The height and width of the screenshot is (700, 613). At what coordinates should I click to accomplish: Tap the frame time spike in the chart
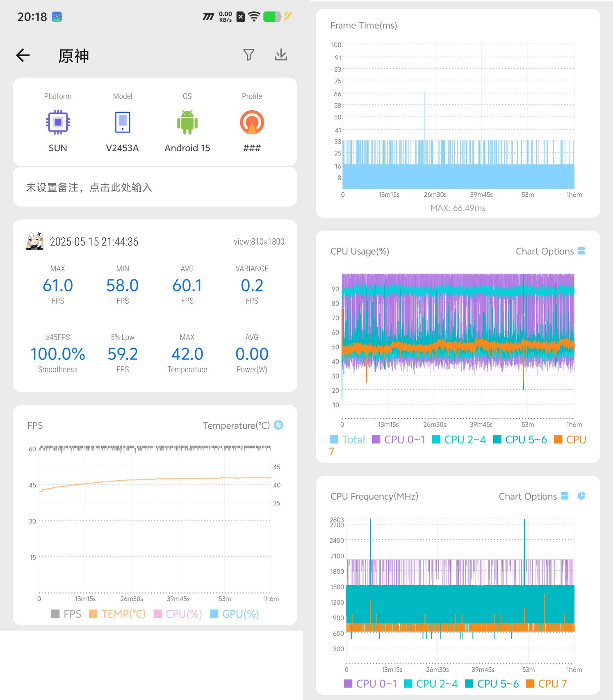tap(424, 117)
